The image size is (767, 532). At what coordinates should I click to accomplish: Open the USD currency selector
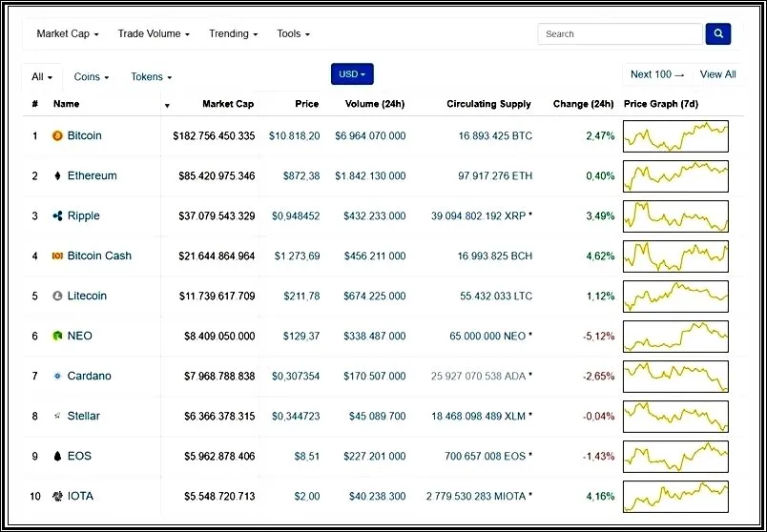(352, 73)
